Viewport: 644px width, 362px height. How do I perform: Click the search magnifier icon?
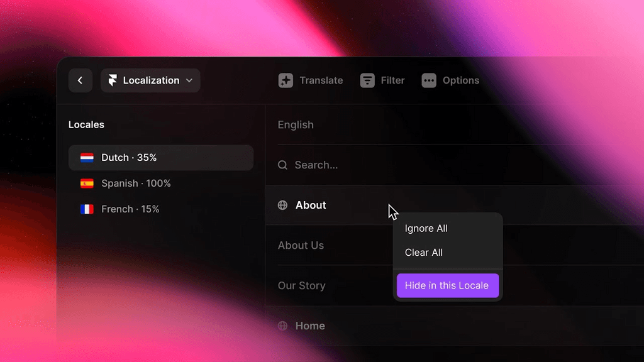point(282,165)
